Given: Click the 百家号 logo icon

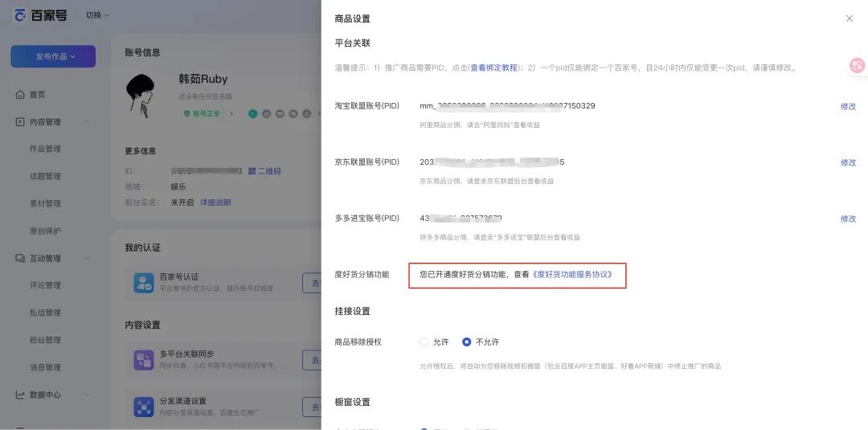Looking at the screenshot, I should tap(20, 15).
